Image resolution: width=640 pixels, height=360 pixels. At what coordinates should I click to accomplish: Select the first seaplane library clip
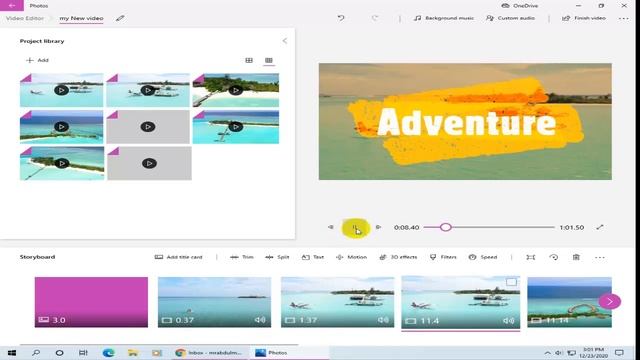[x=62, y=90]
